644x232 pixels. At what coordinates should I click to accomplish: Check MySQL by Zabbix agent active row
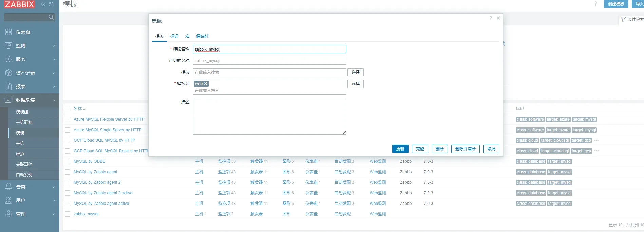68,204
